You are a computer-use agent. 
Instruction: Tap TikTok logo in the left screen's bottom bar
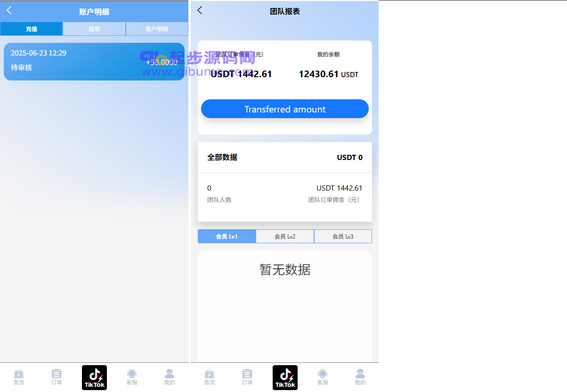pyautogui.click(x=94, y=377)
